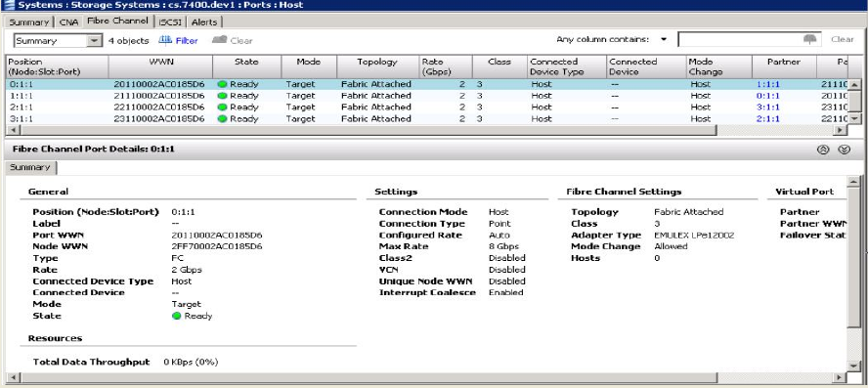Viewport: 868px width, 388px height.
Task: Click the column search input field
Action: [x=740, y=39]
